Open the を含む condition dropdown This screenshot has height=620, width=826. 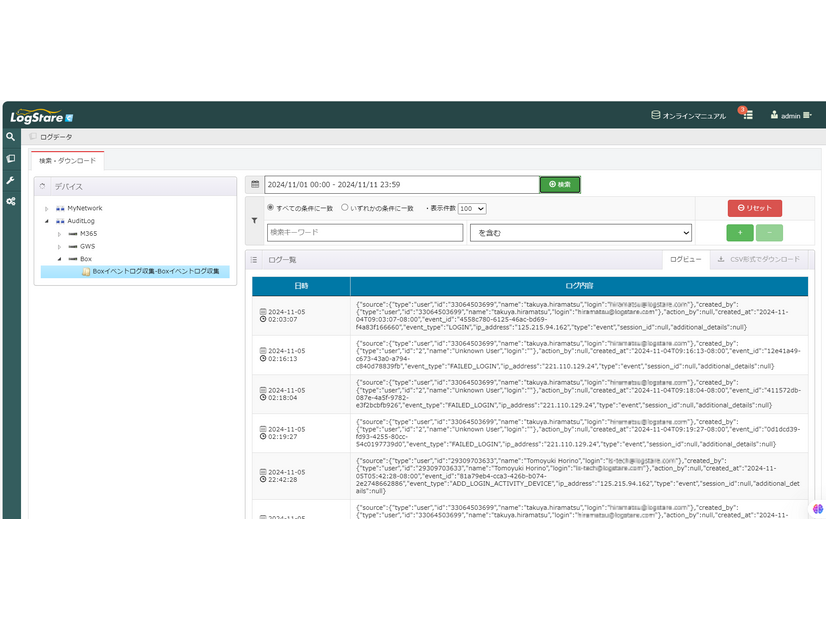pos(580,232)
